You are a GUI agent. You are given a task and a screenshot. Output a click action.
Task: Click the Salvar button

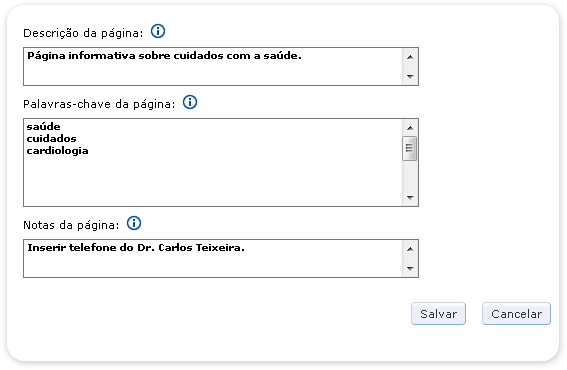(x=438, y=314)
